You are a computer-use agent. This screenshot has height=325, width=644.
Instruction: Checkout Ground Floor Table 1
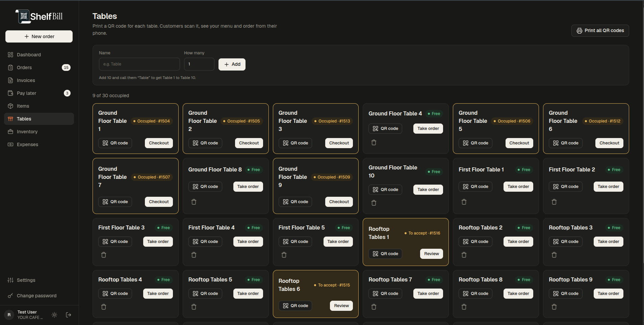[x=159, y=143]
